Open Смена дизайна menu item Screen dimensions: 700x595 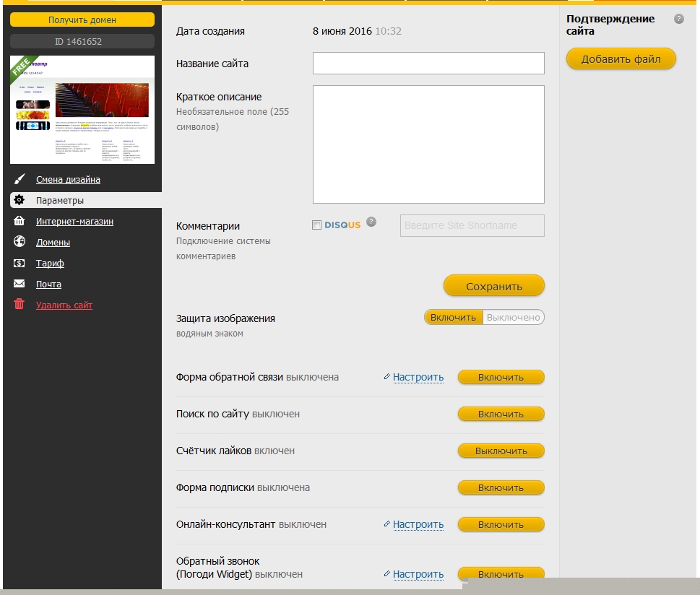(68, 179)
